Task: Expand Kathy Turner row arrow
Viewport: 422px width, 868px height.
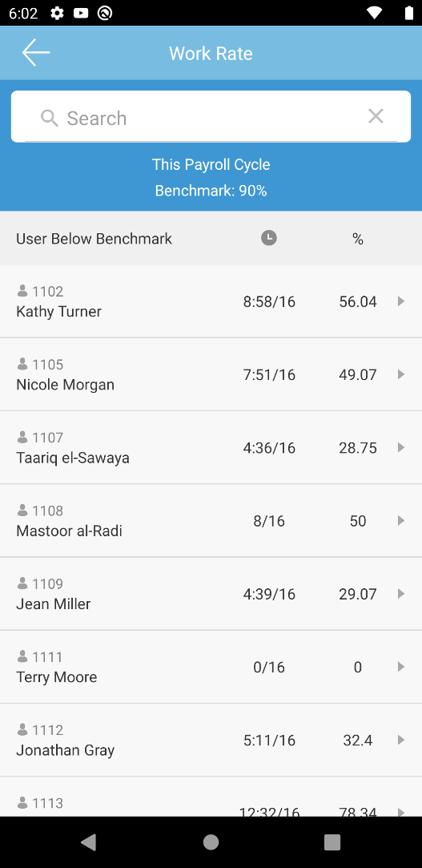Action: click(x=401, y=301)
